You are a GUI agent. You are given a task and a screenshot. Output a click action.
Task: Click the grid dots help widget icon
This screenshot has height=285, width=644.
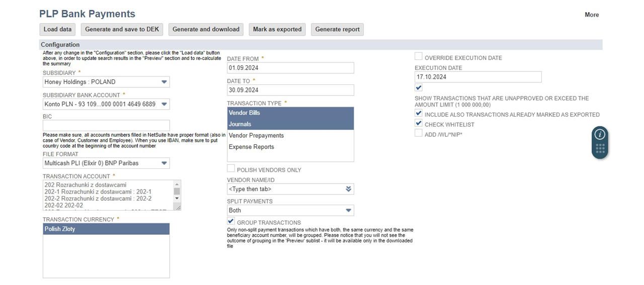point(600,148)
